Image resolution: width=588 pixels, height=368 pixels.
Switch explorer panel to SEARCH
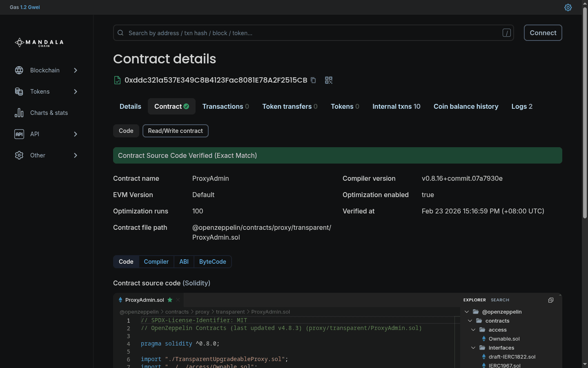click(500, 300)
